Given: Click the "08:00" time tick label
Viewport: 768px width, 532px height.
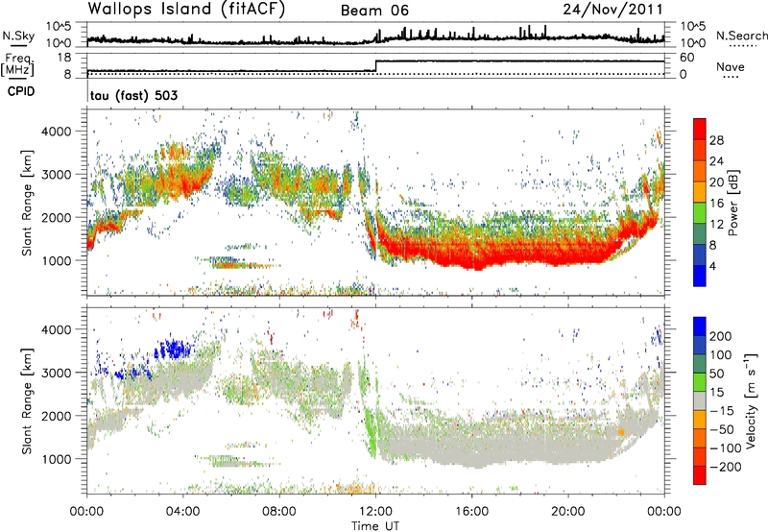Looking at the screenshot, I should point(279,512).
